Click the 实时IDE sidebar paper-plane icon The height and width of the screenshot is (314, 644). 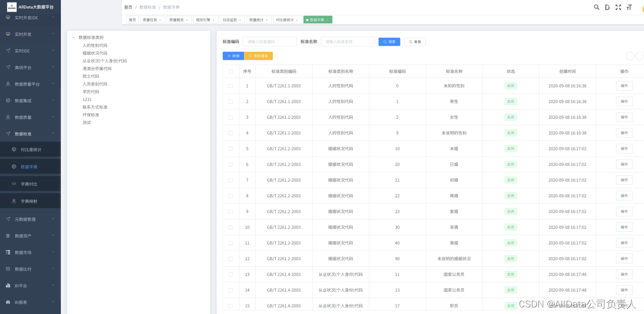[x=8, y=51]
